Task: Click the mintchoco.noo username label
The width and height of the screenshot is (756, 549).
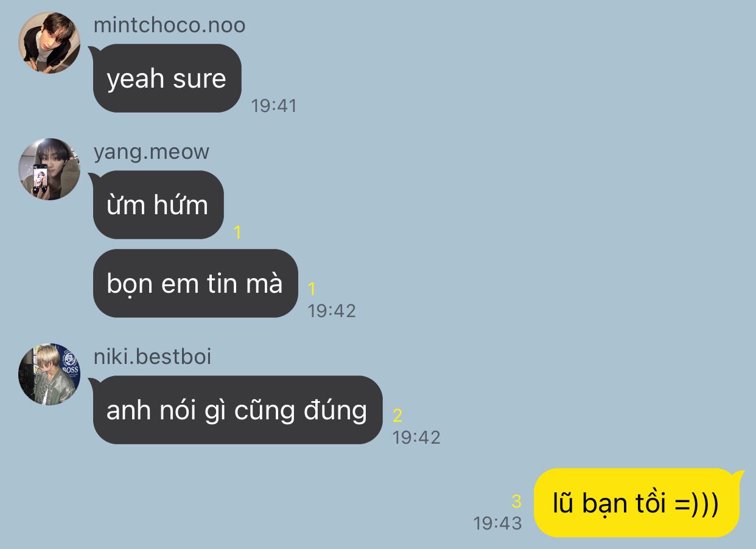Action: 169,25
